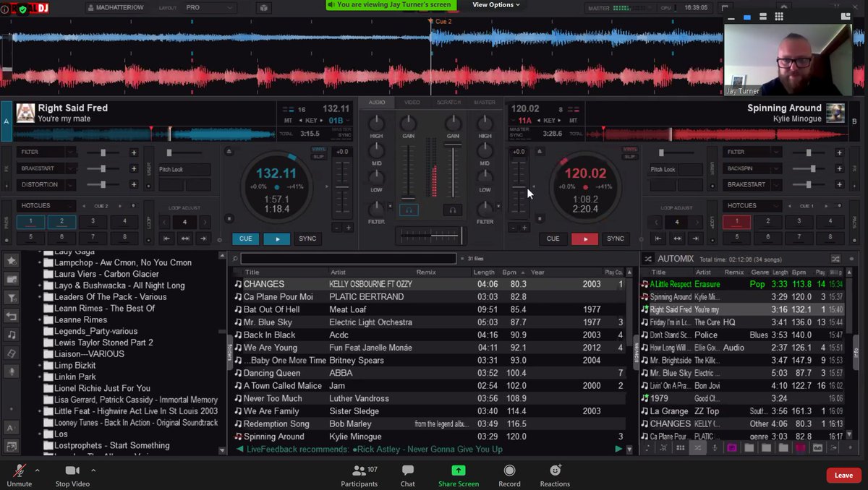Image resolution: width=868 pixels, height=490 pixels.
Task: Click deck A CUE button
Action: [246, 238]
